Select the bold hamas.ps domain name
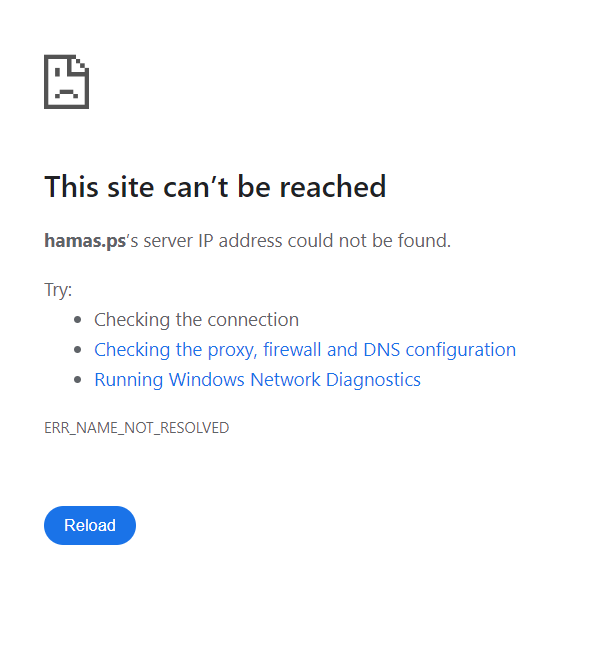 point(85,241)
